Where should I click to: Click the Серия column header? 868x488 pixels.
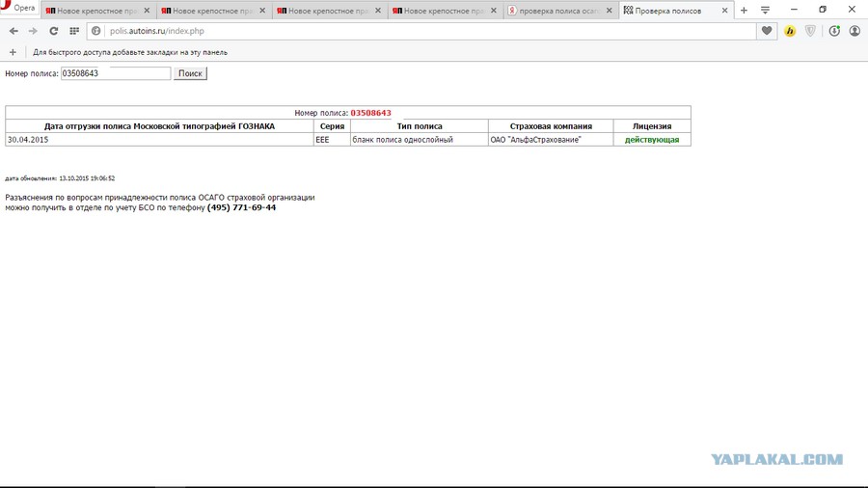(332, 126)
